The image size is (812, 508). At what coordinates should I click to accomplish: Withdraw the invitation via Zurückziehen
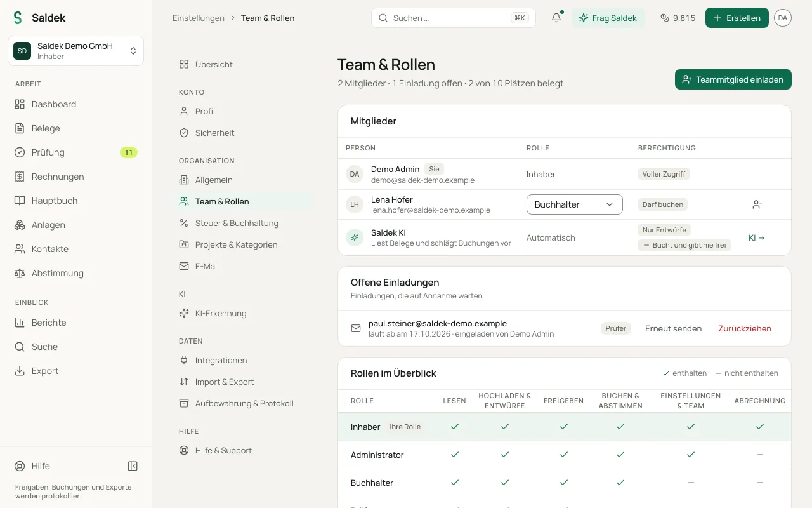click(745, 328)
